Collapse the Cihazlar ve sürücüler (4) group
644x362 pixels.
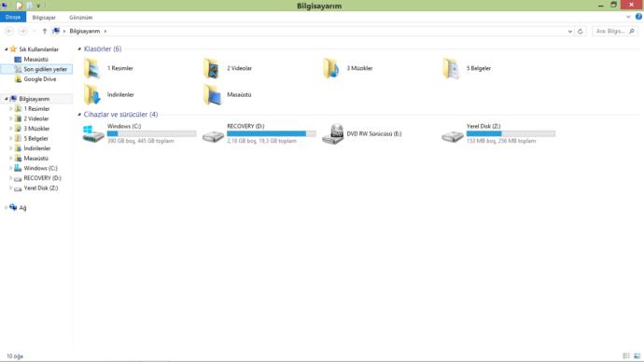79,115
